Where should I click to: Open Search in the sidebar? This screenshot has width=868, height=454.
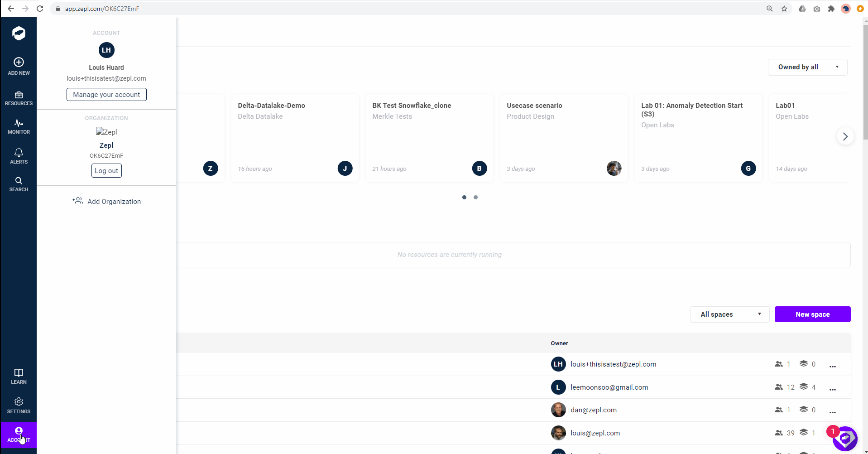19,184
